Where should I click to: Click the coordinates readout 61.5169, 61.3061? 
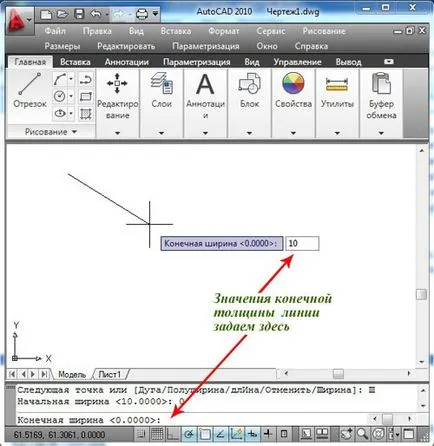pyautogui.click(x=59, y=435)
